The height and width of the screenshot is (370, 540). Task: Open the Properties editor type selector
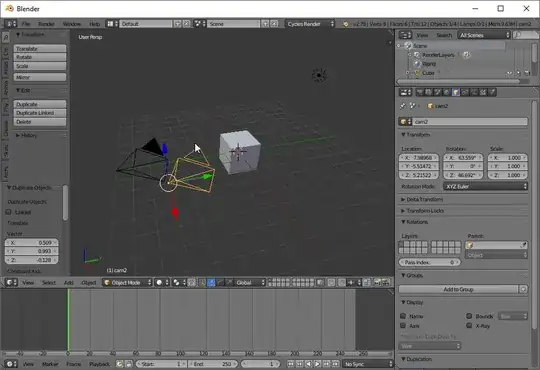click(x=405, y=92)
